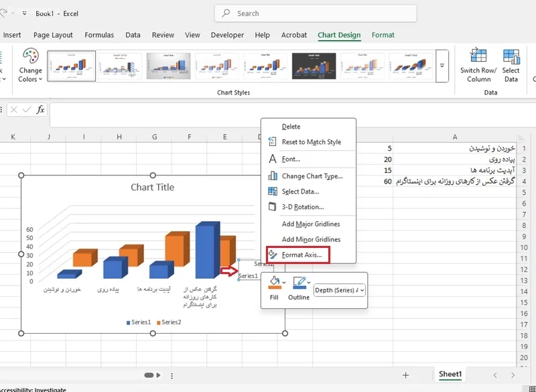
Task: Choose Delete in the context menu
Action: tap(308, 127)
